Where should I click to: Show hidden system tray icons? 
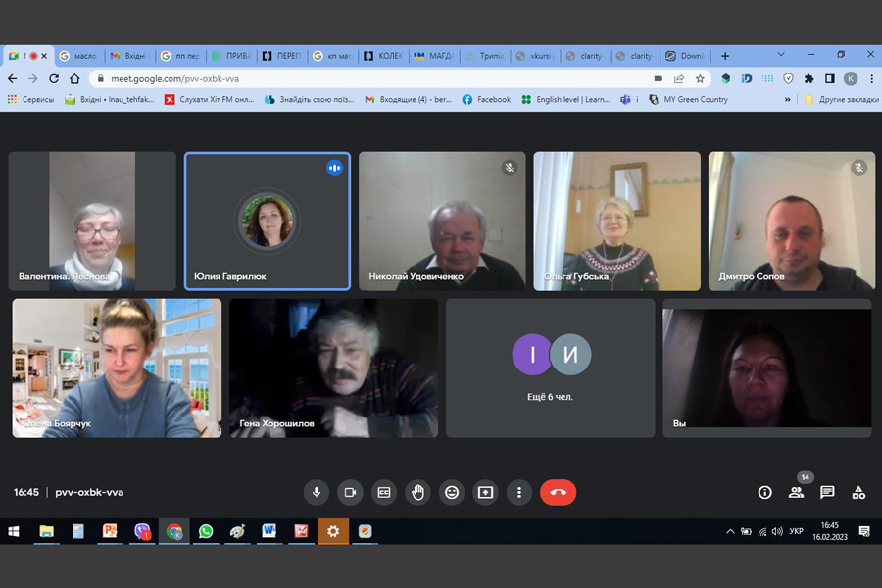730,531
